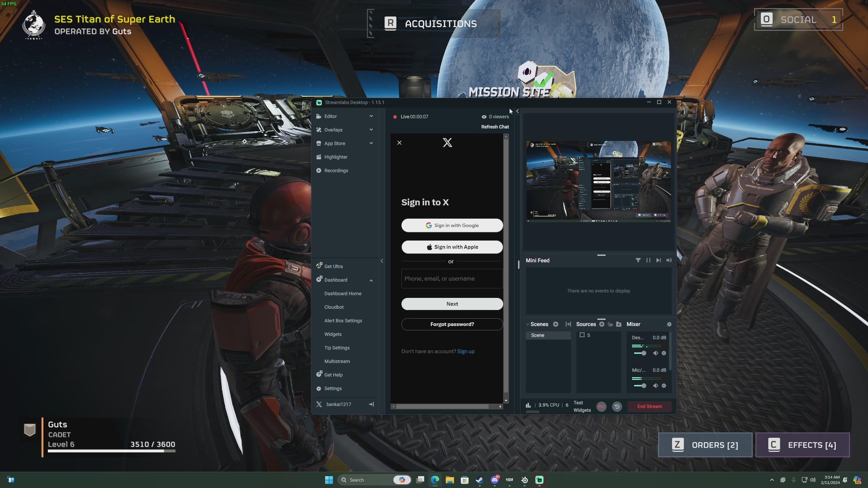
Task: Open the Highlighter panel
Action: pos(336,157)
